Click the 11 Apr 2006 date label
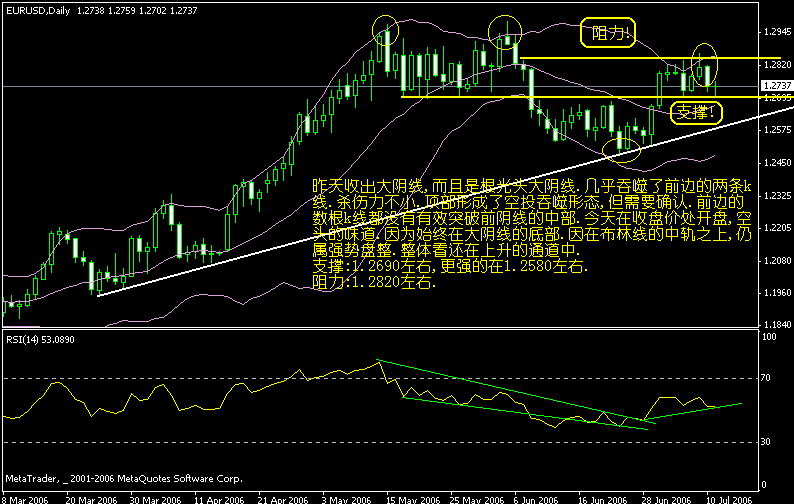This screenshot has height=504, width=794. 219,499
